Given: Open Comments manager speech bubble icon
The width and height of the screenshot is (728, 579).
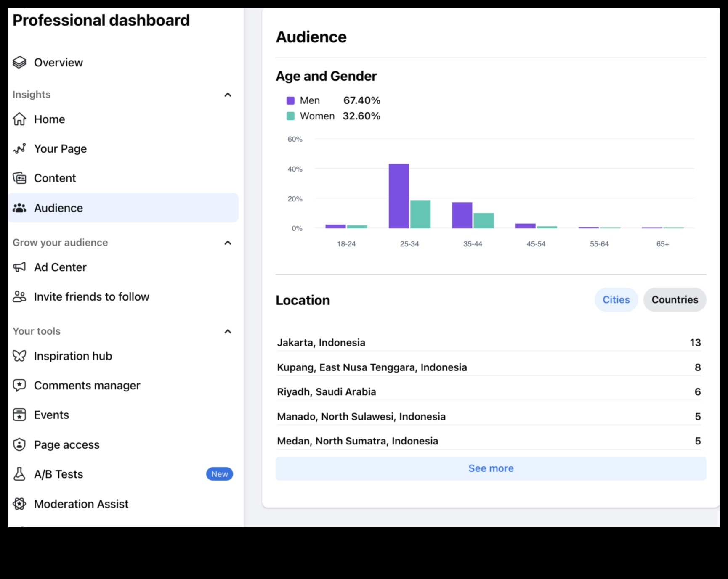Looking at the screenshot, I should click(x=19, y=386).
